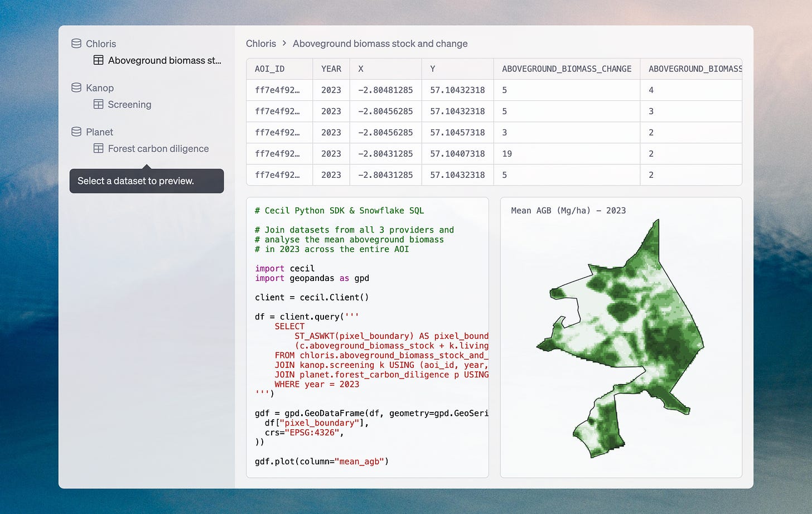This screenshot has width=812, height=514.
Task: Click 'JOIN kanop.screening' code line
Action: pos(381,365)
